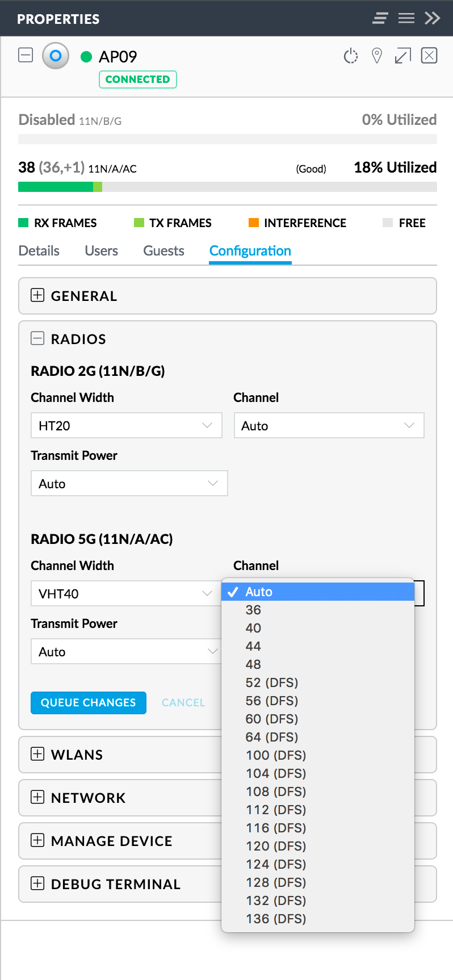Click the QUEUE CHANGES button
Screen dimensions: 453x980
coord(89,702)
